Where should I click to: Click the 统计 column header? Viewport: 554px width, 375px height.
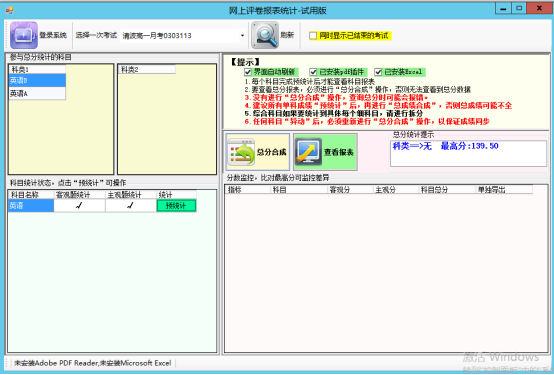tap(176, 195)
